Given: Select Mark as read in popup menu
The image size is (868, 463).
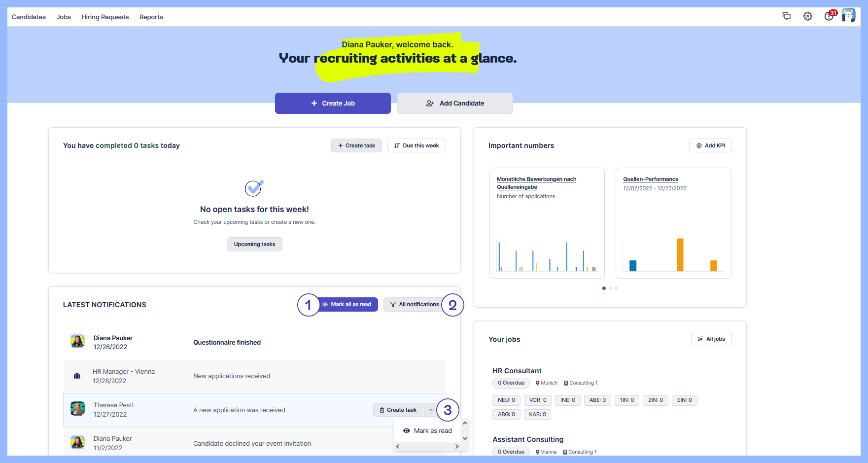Looking at the screenshot, I should click(x=427, y=431).
